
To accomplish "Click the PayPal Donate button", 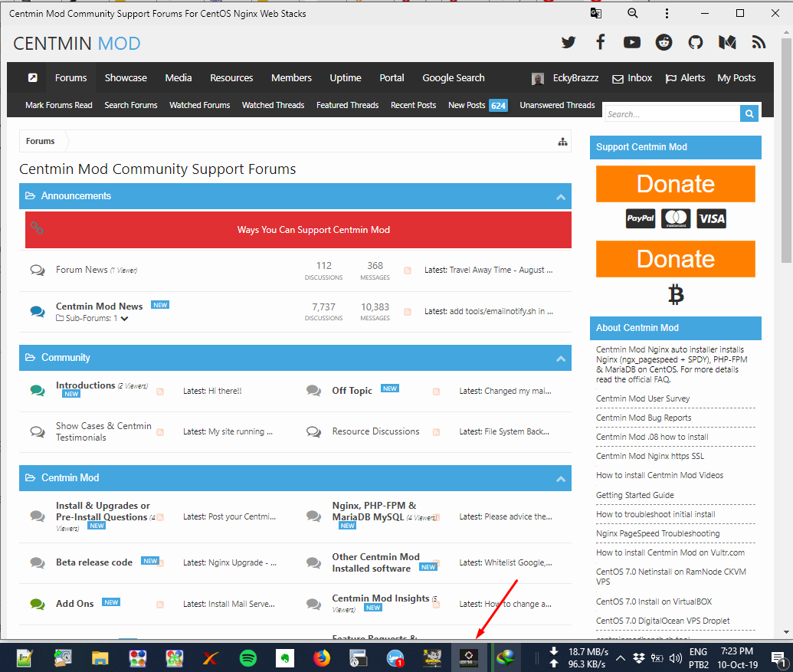I will coord(675,184).
